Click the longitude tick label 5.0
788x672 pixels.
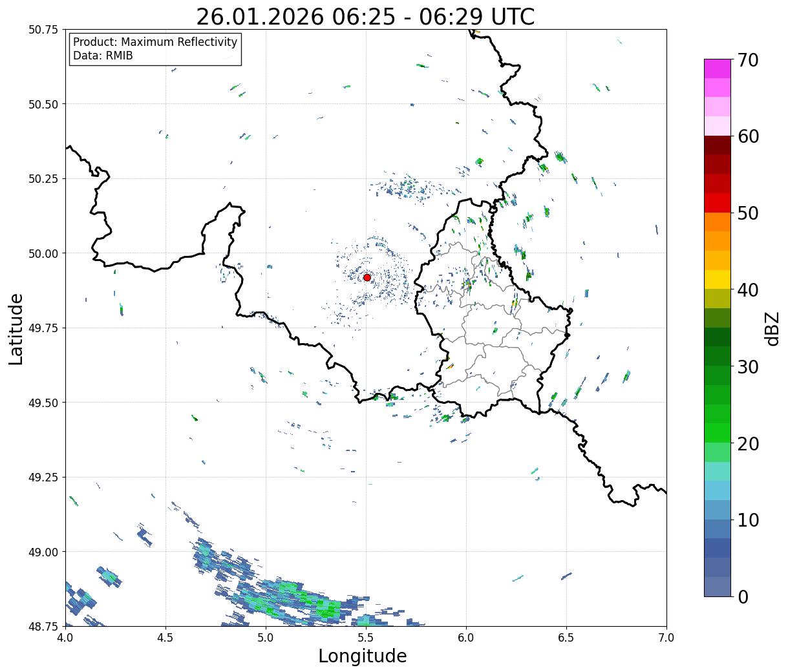(266, 637)
